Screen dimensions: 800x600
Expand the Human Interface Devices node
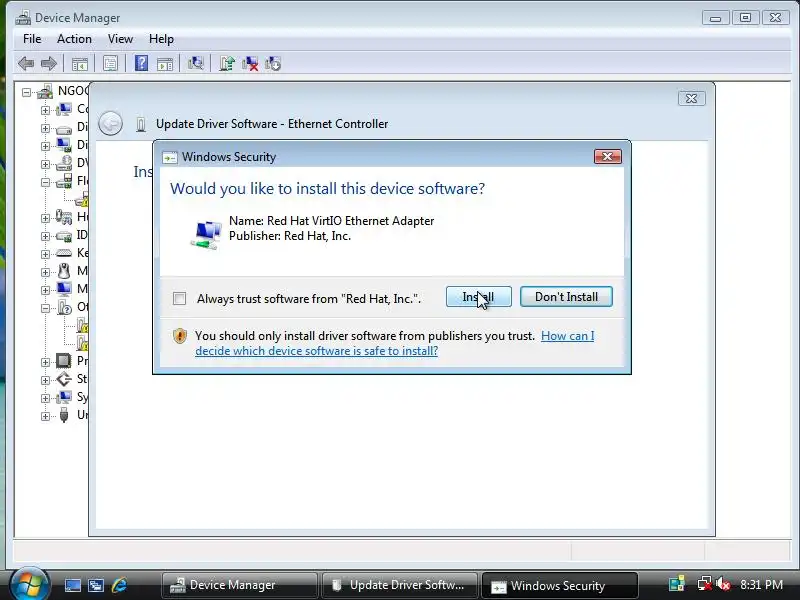pos(45,218)
